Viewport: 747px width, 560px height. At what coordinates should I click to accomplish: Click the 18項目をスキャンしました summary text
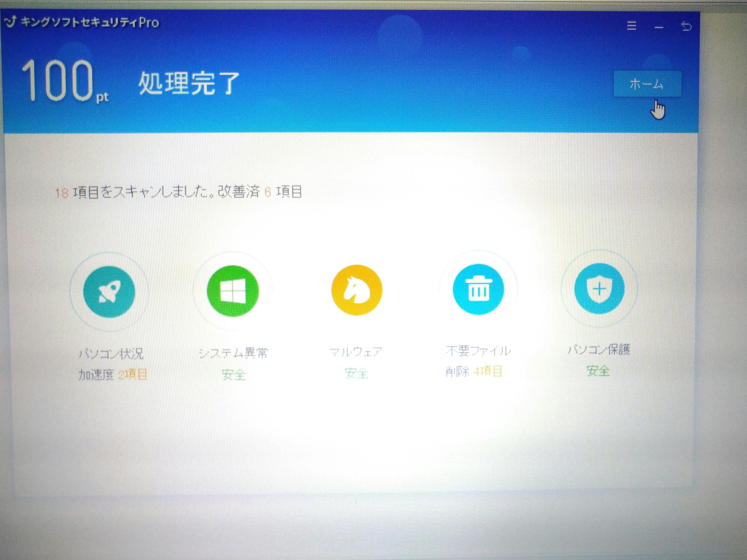[x=179, y=192]
